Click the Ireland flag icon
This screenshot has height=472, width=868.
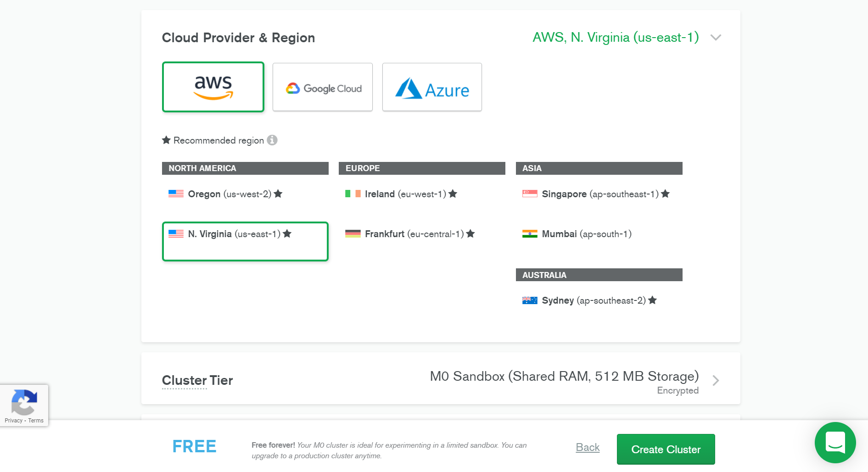pyautogui.click(x=353, y=194)
